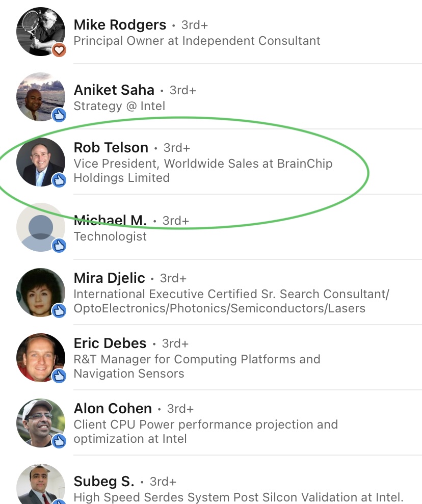Click Alon Cohen's name

113,409
